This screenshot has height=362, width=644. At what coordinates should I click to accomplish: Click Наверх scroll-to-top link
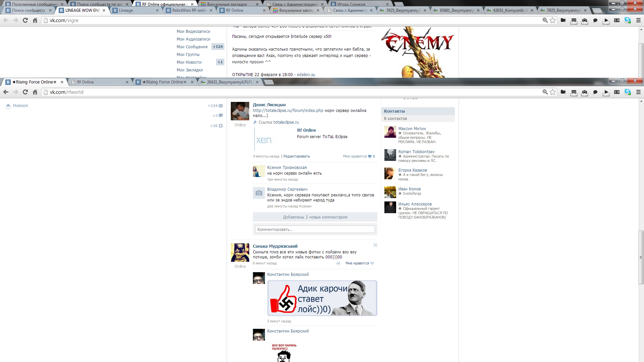tap(17, 106)
